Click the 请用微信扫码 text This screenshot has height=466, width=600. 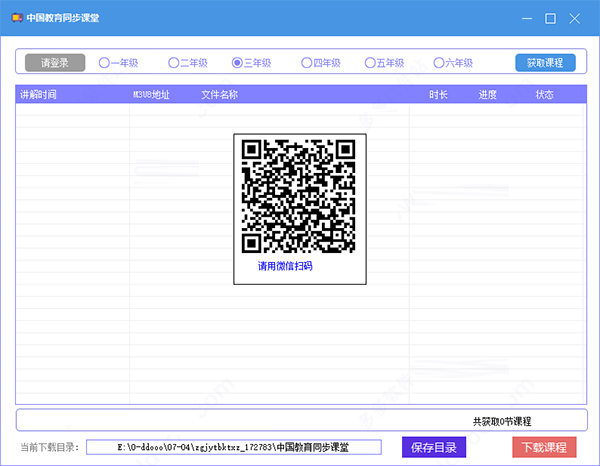(285, 266)
